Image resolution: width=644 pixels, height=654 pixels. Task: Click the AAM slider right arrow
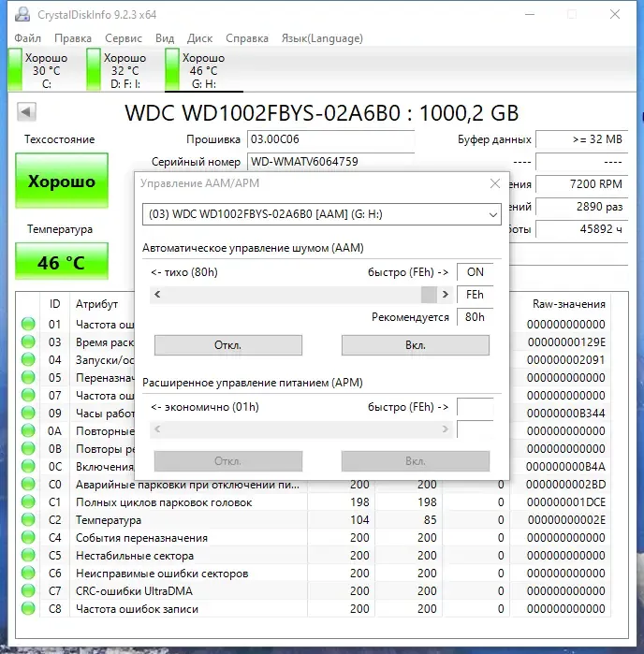445,295
